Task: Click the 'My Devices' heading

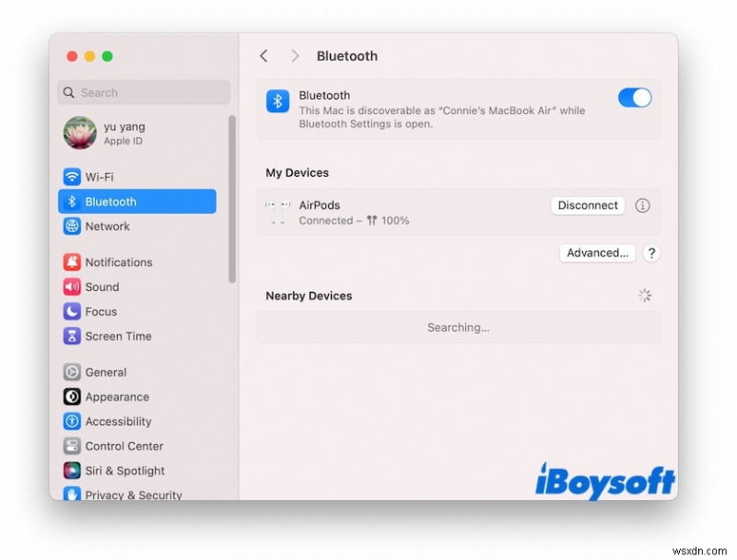Action: pos(297,172)
